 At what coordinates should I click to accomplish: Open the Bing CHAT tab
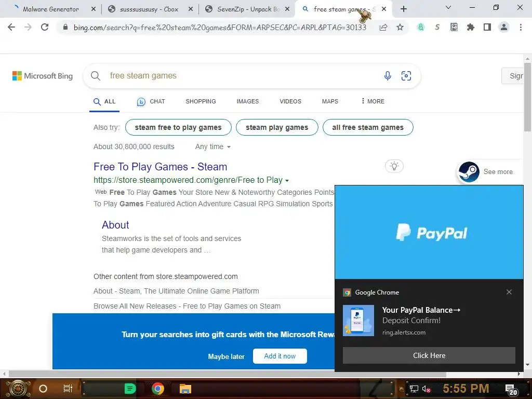coord(151,101)
